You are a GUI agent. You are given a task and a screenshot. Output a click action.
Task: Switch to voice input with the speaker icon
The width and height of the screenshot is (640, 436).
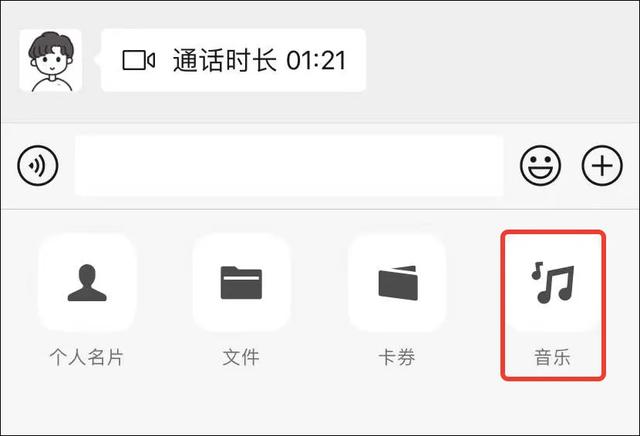[38, 165]
